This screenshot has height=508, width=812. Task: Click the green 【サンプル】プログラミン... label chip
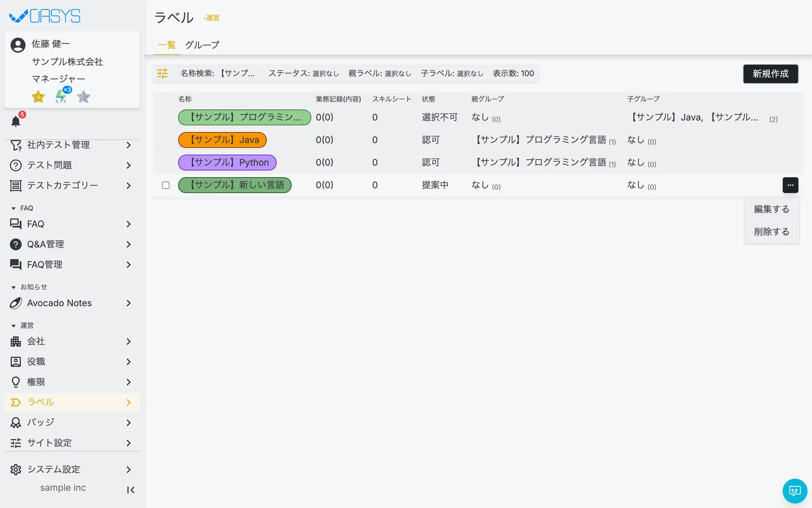coord(245,117)
